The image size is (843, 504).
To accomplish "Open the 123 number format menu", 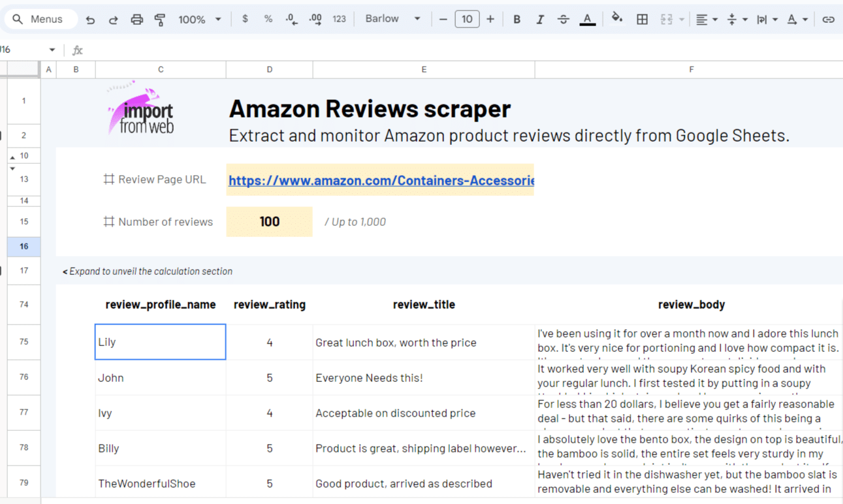I will [339, 19].
